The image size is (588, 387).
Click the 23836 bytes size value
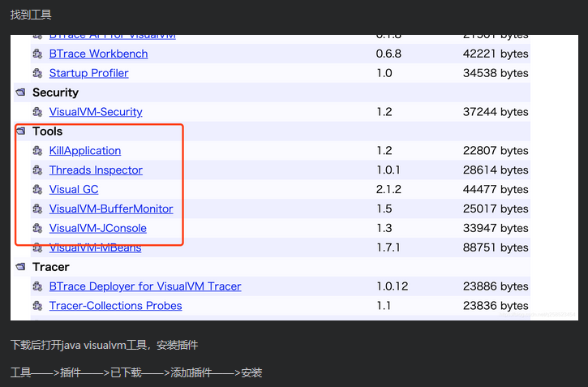pyautogui.click(x=496, y=306)
